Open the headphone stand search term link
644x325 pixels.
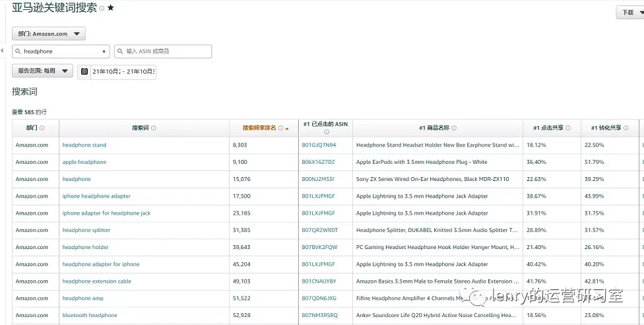[84, 145]
